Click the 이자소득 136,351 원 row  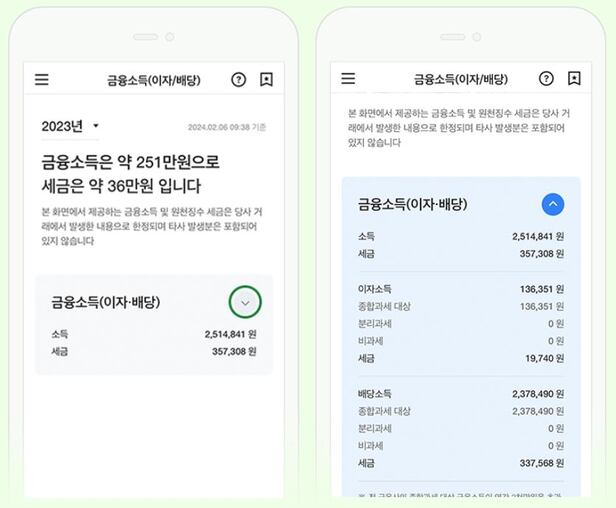(x=461, y=289)
